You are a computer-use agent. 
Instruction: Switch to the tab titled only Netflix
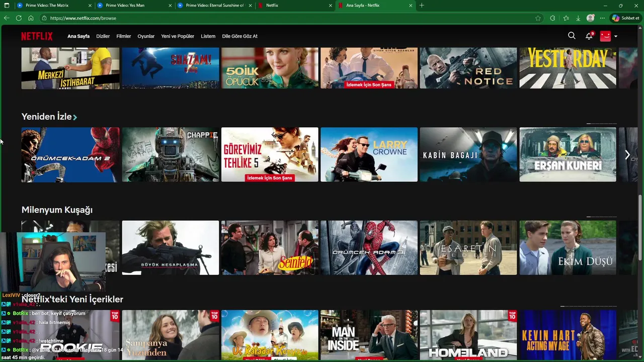294,6
